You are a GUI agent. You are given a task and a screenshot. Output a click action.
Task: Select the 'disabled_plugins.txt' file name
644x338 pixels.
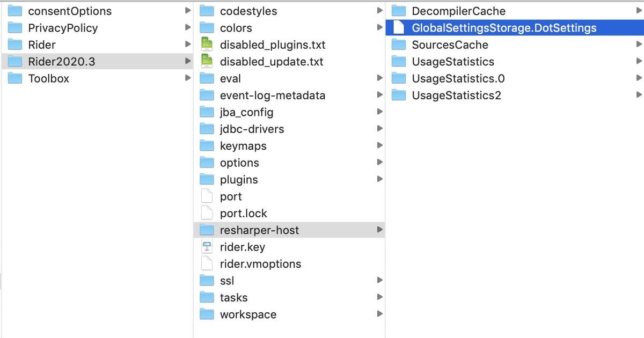tap(273, 45)
